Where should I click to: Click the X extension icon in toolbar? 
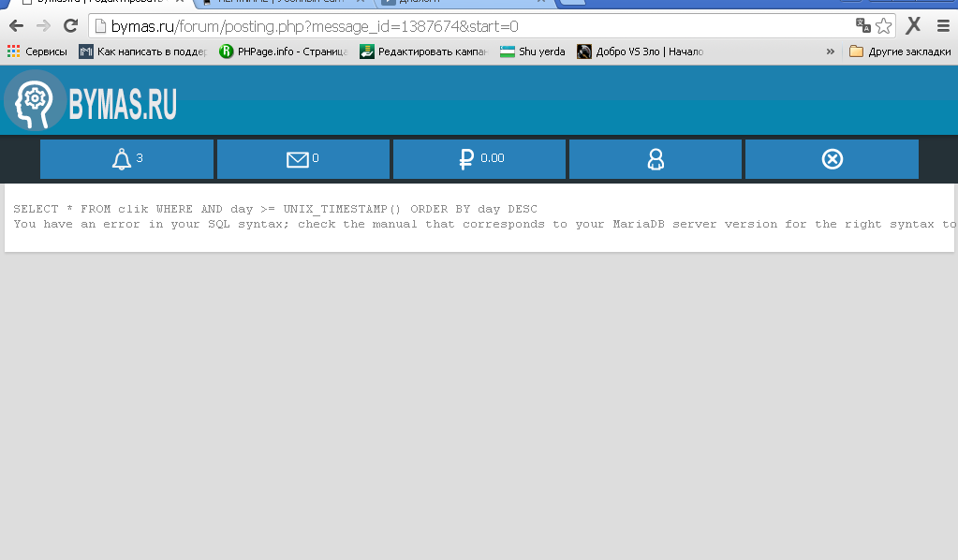[x=913, y=25]
